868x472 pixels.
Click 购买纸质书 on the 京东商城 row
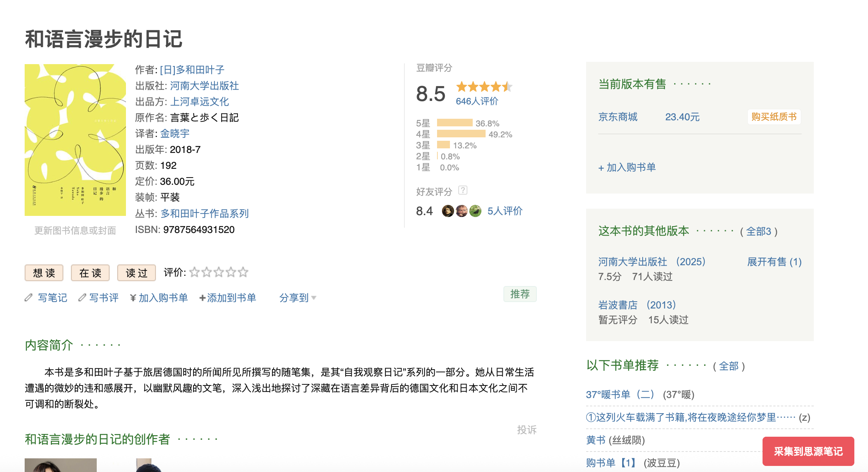pos(774,117)
